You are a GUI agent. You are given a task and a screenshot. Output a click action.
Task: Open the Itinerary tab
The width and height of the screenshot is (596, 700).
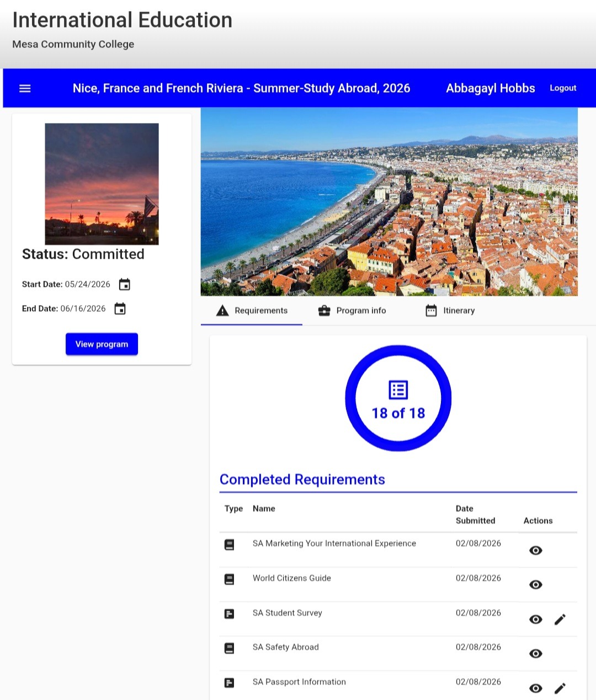point(450,311)
